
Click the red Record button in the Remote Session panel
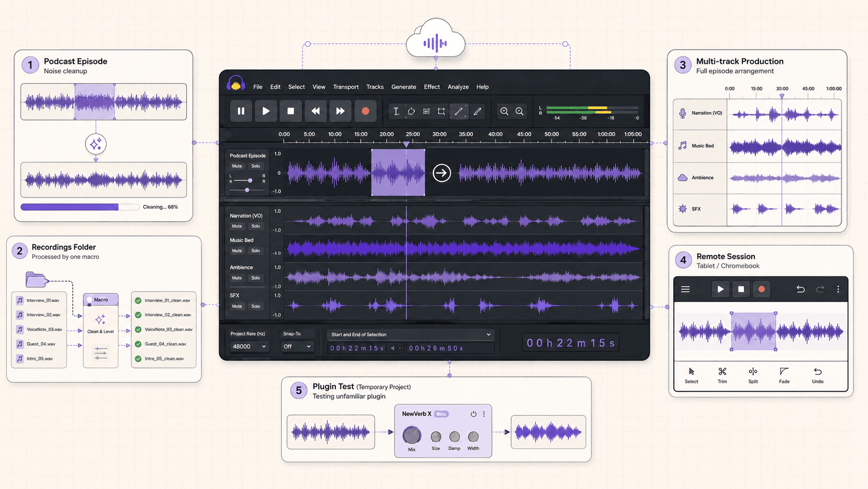tap(762, 289)
